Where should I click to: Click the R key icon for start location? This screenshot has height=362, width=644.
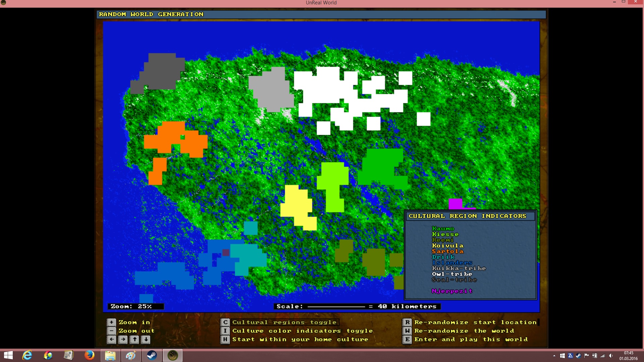[407, 322]
